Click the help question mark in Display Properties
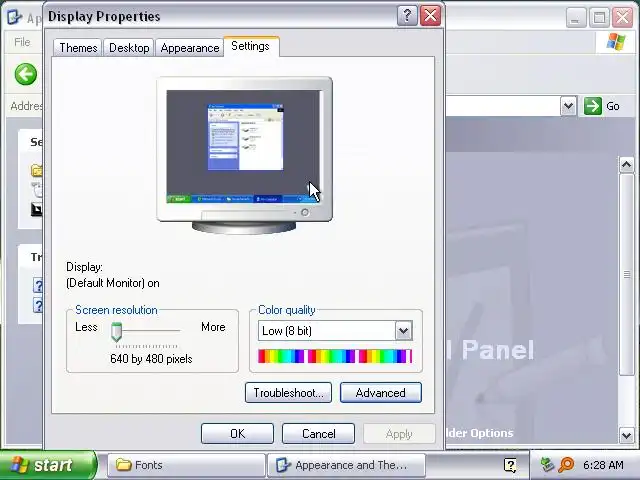 point(407,16)
